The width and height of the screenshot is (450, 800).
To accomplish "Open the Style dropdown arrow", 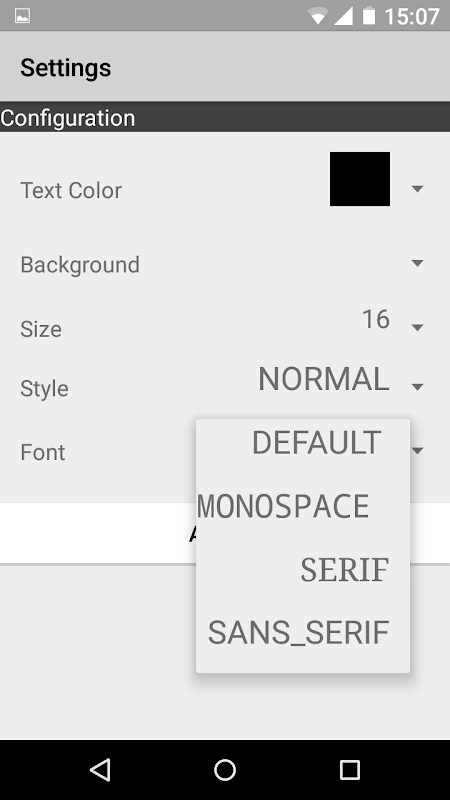I will [x=417, y=387].
